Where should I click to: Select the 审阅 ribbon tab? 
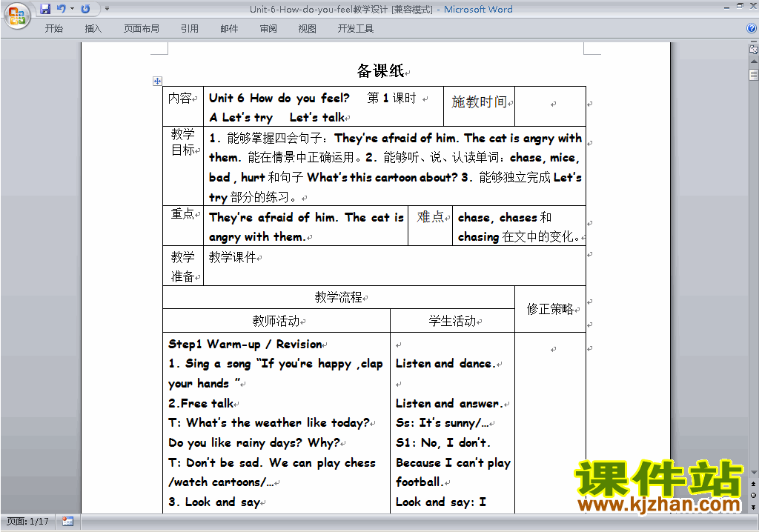tap(268, 29)
